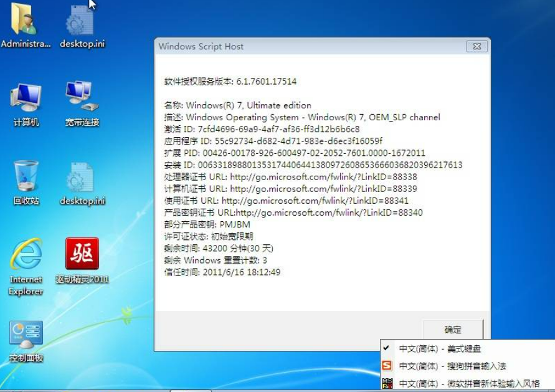Image resolution: width=555 pixels, height=392 pixels.
Task: Open the 计算机 desktop icon
Action: (26, 105)
